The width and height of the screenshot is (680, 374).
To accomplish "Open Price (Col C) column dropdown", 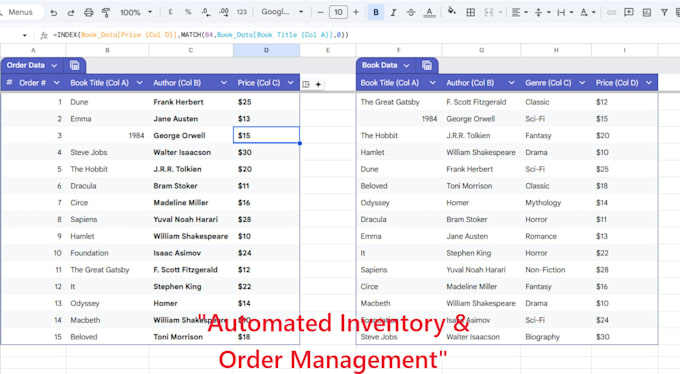I will [x=291, y=83].
